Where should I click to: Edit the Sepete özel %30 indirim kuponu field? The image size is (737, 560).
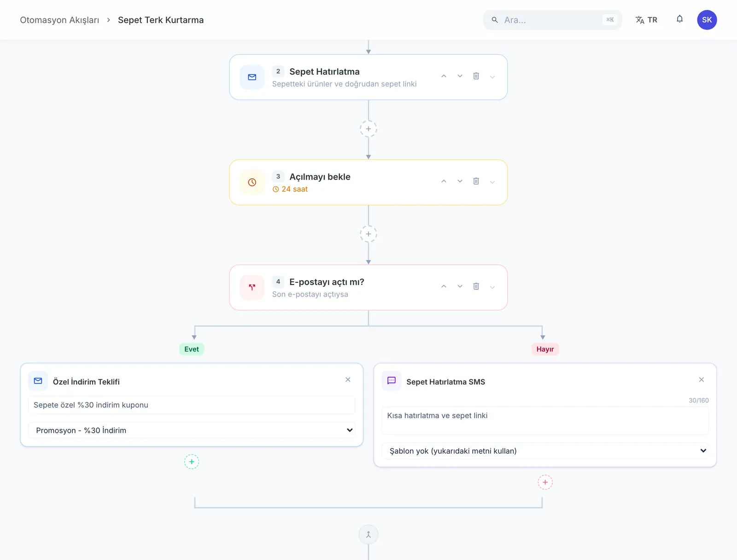tap(192, 405)
